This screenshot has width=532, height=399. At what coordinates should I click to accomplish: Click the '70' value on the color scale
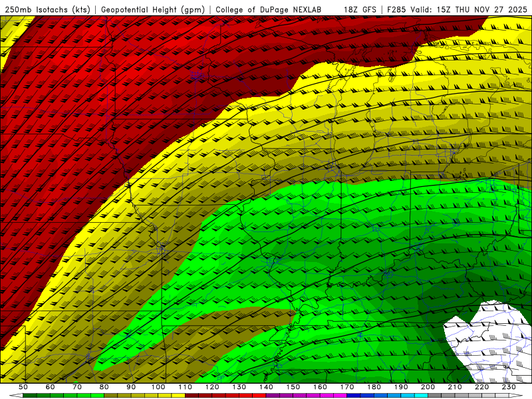click(x=77, y=387)
